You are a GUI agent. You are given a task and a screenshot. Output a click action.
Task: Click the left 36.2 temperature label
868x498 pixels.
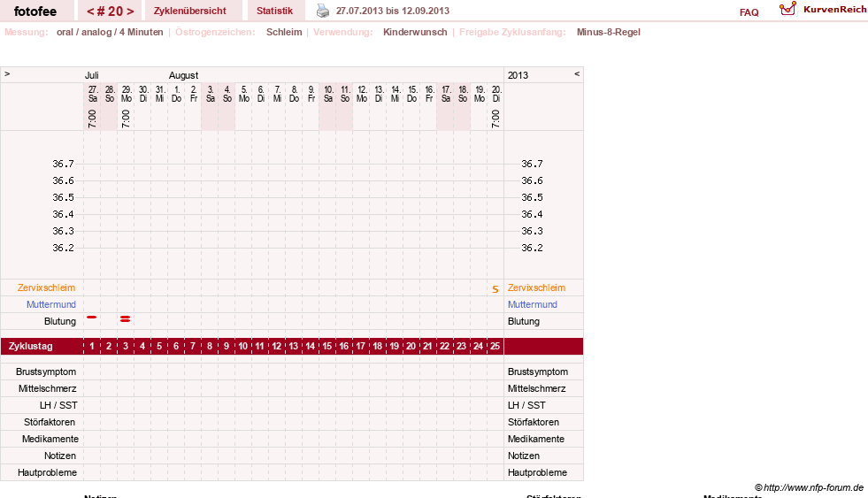(63, 248)
